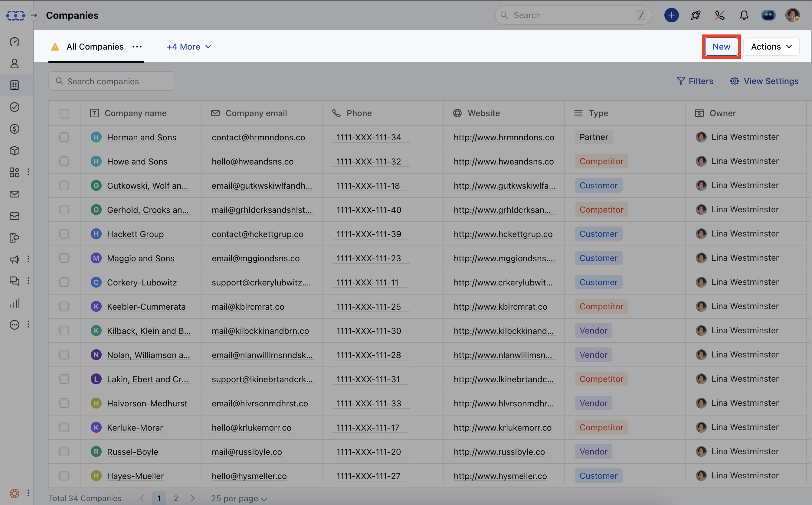Viewport: 812px width, 505px height.
Task: Go to page 2 of companies
Action: tap(176, 498)
